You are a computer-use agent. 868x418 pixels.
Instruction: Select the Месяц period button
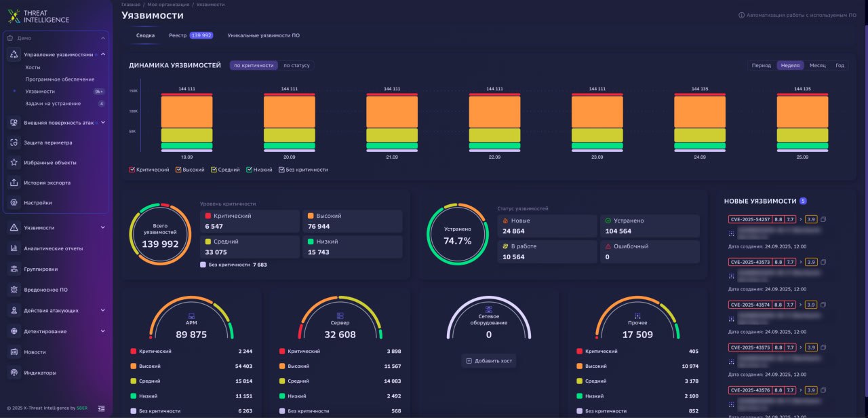pos(817,66)
